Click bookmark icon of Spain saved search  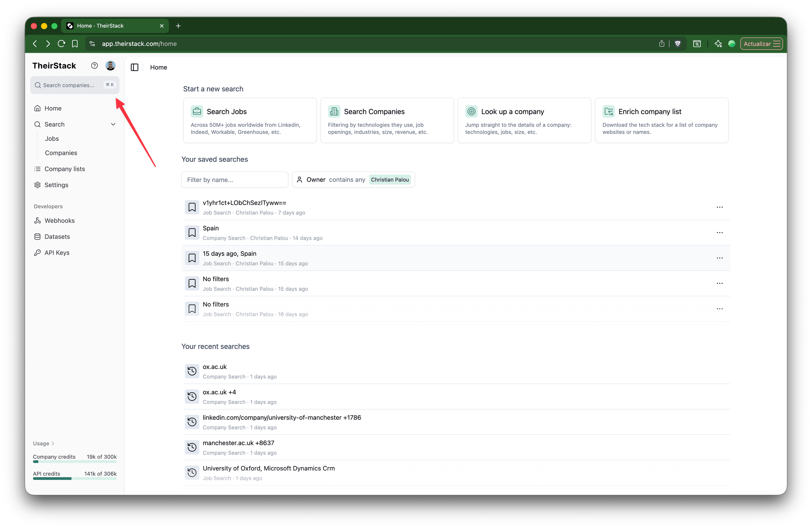pos(192,233)
